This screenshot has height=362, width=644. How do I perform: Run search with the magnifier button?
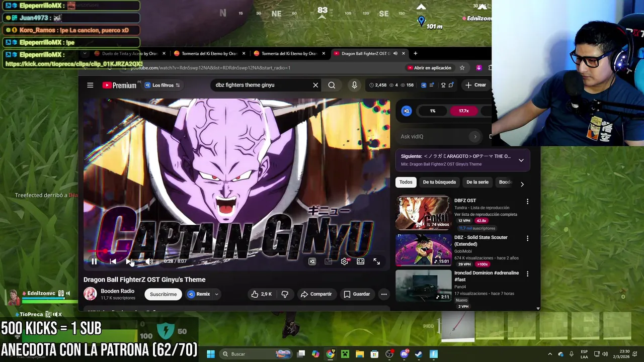point(332,85)
